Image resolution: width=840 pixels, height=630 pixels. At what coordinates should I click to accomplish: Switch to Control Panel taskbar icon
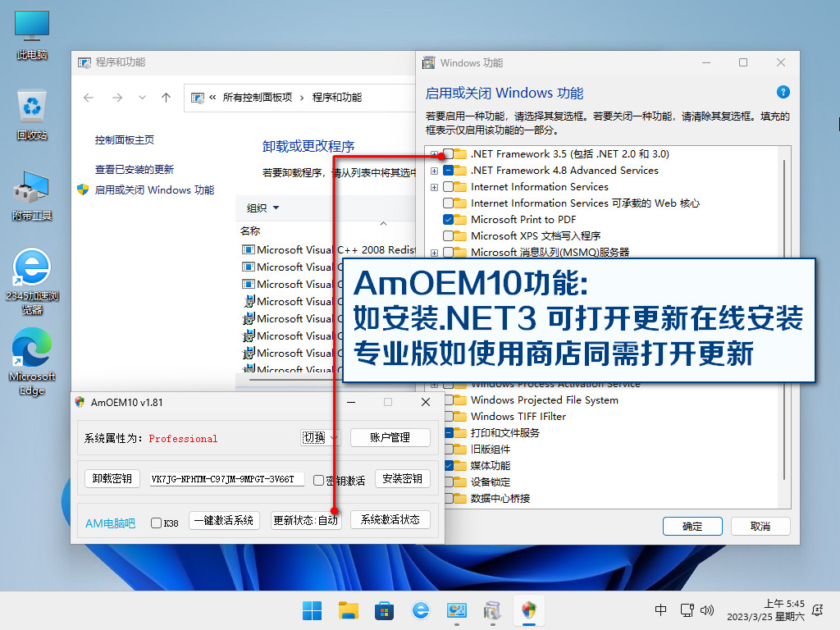(456, 610)
